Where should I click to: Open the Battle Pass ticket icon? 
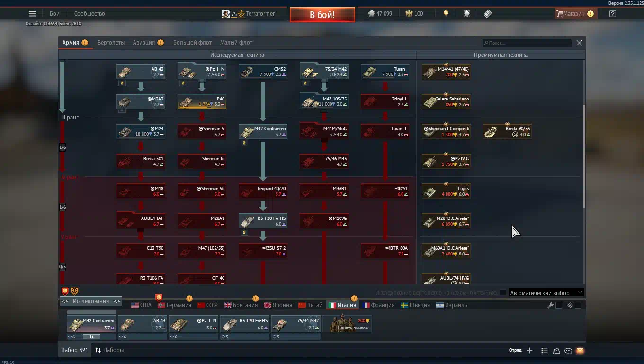[488, 14]
